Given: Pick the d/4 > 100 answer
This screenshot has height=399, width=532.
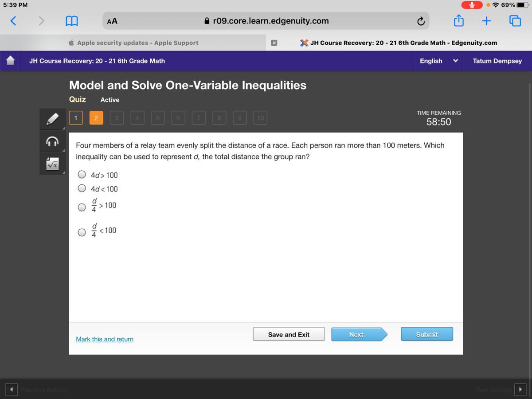Looking at the screenshot, I should (82, 207).
